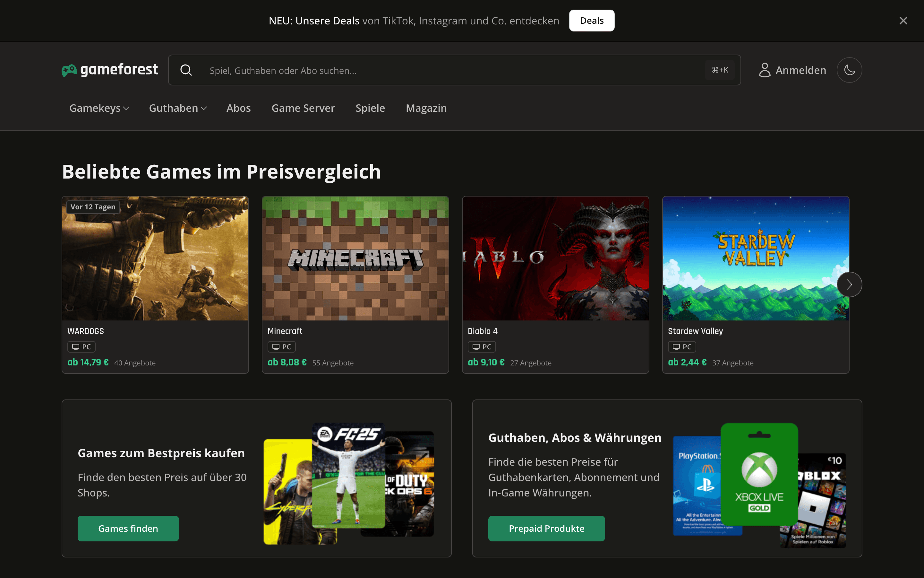Toggle dark mode with moon icon

point(849,70)
